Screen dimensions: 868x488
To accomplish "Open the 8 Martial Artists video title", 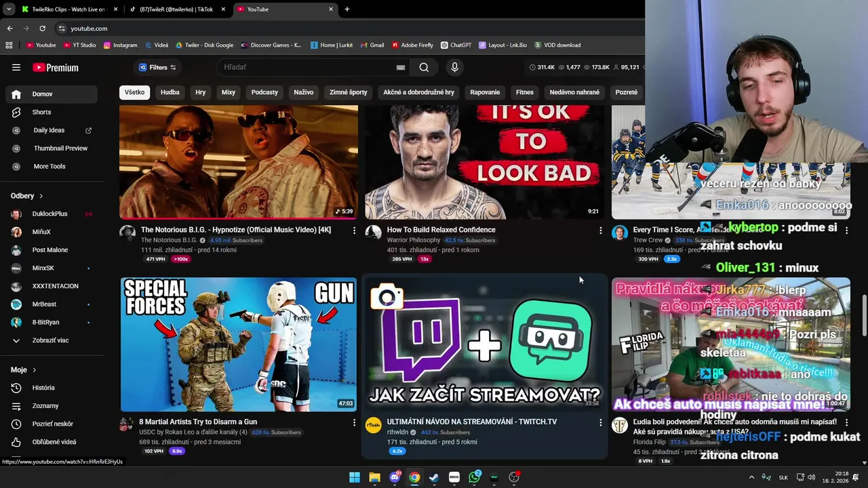I will 198,422.
